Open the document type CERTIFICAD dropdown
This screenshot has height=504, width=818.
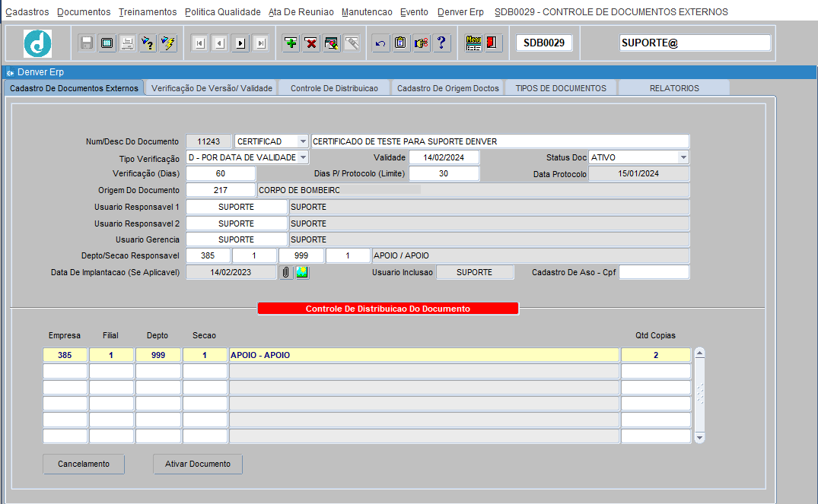(x=303, y=141)
